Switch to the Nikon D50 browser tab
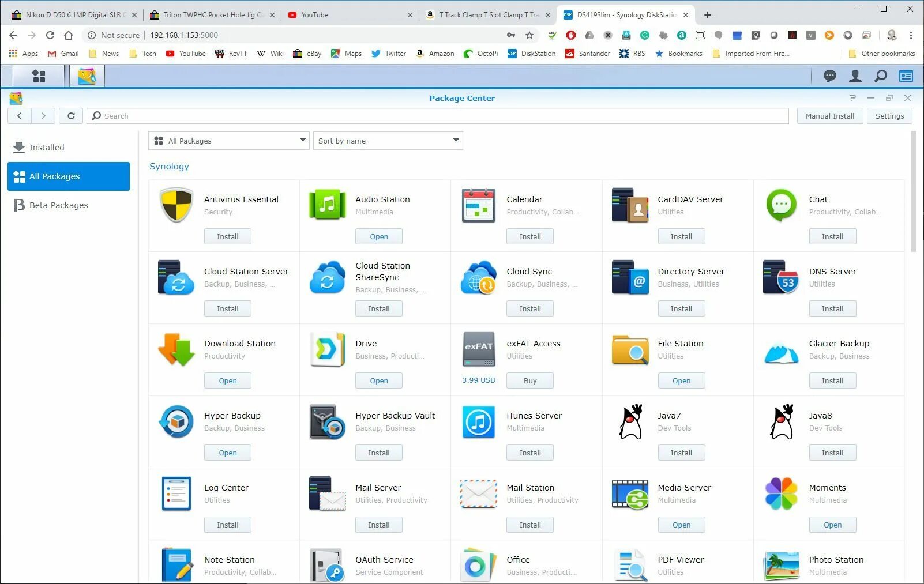The image size is (924, 584). click(76, 15)
